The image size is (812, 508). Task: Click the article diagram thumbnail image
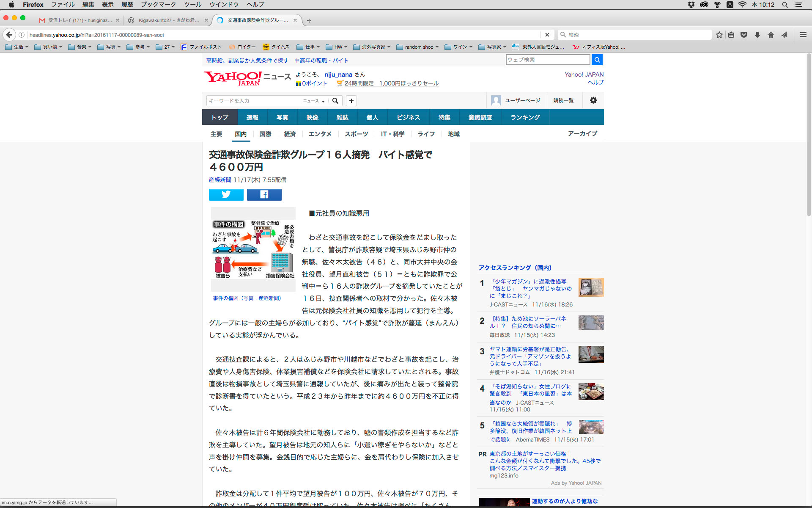click(x=253, y=249)
